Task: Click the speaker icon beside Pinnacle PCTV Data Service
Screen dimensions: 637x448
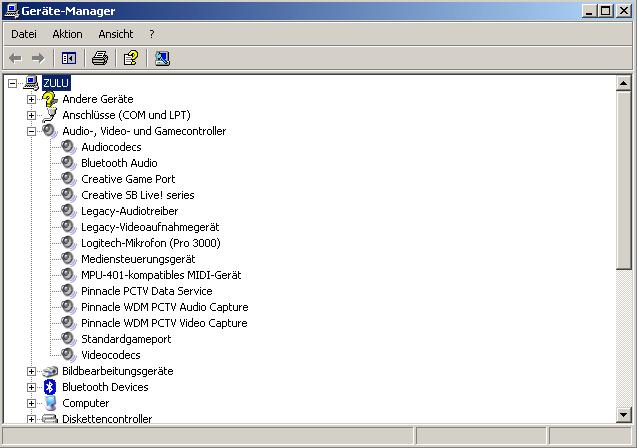Action: (68, 291)
